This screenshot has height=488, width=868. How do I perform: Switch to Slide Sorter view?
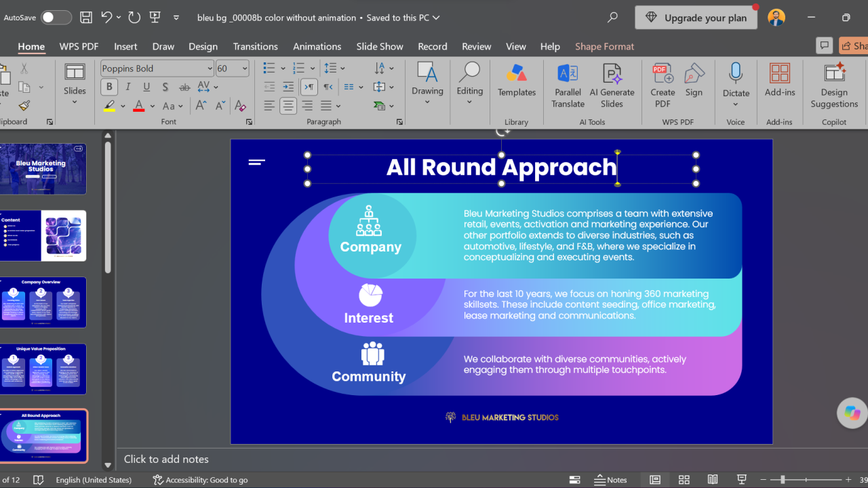click(x=684, y=479)
